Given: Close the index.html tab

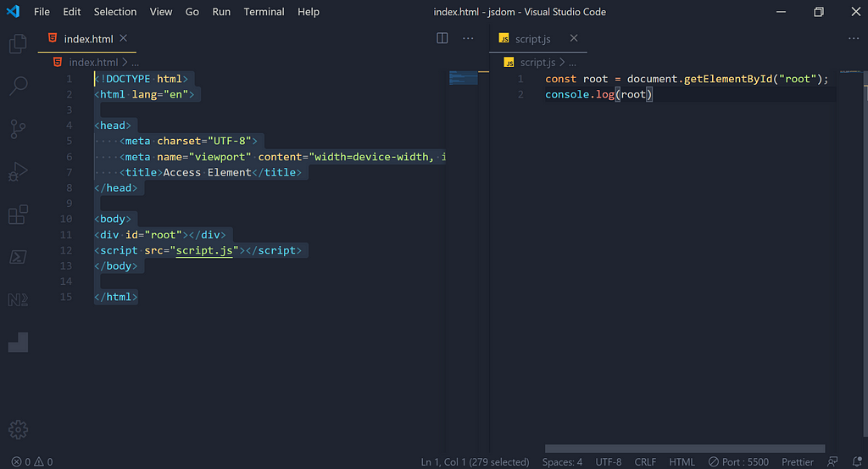Looking at the screenshot, I should pyautogui.click(x=124, y=37).
